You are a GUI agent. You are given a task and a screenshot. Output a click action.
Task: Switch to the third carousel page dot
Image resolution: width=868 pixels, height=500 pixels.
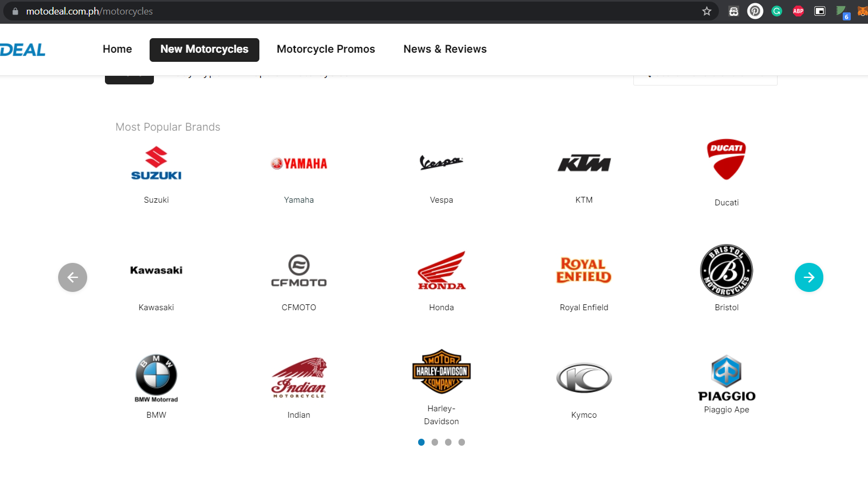point(448,442)
